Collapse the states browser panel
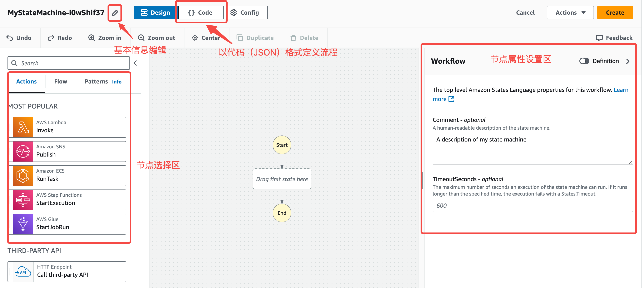644x288 pixels. pyautogui.click(x=135, y=63)
